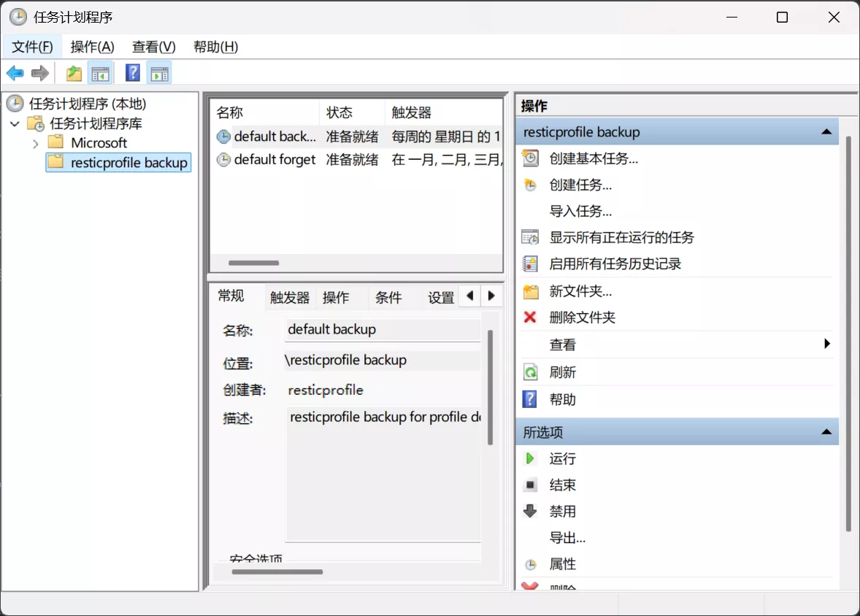Viewport: 860px width, 616px height.
Task: Open the 查看 submenu arrow
Action: [x=827, y=344]
